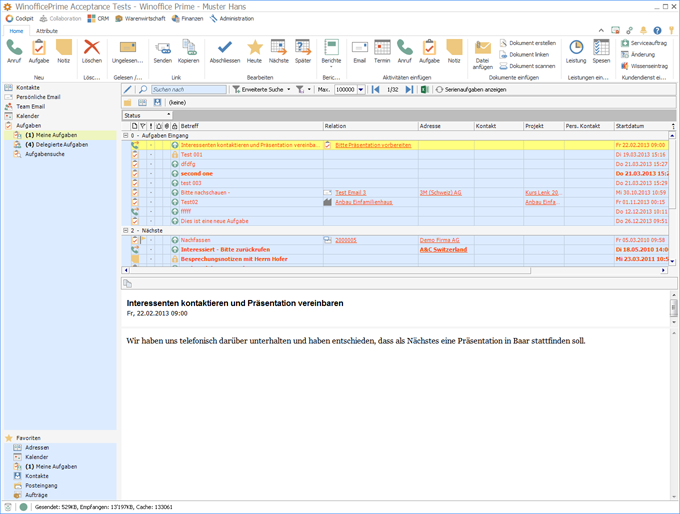Viewport: 680px width, 514px height.
Task: Export list to Excel
Action: [x=425, y=89]
